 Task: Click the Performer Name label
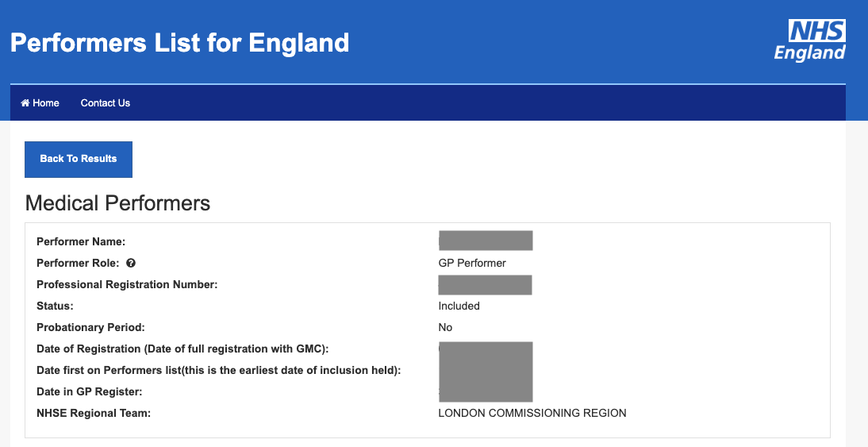(x=81, y=241)
